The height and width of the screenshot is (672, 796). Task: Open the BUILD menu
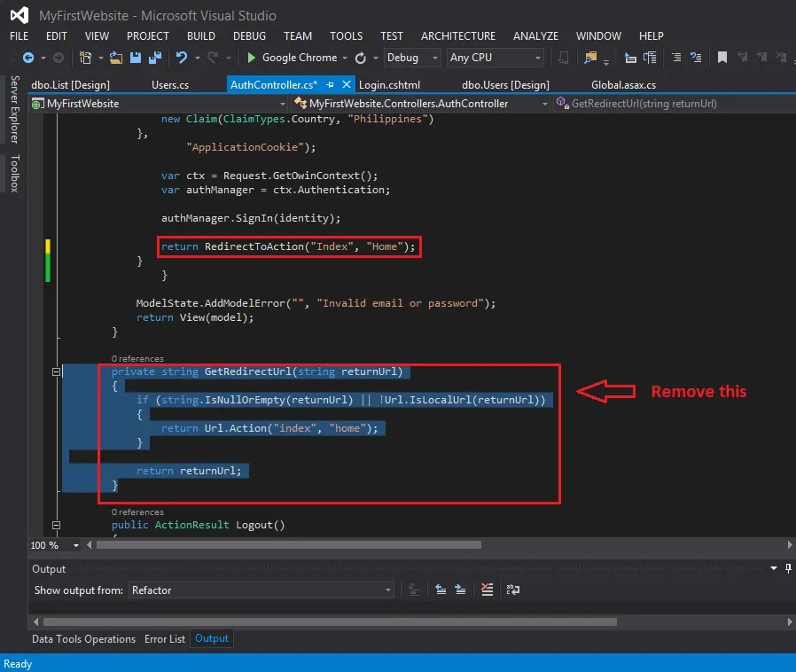click(201, 36)
